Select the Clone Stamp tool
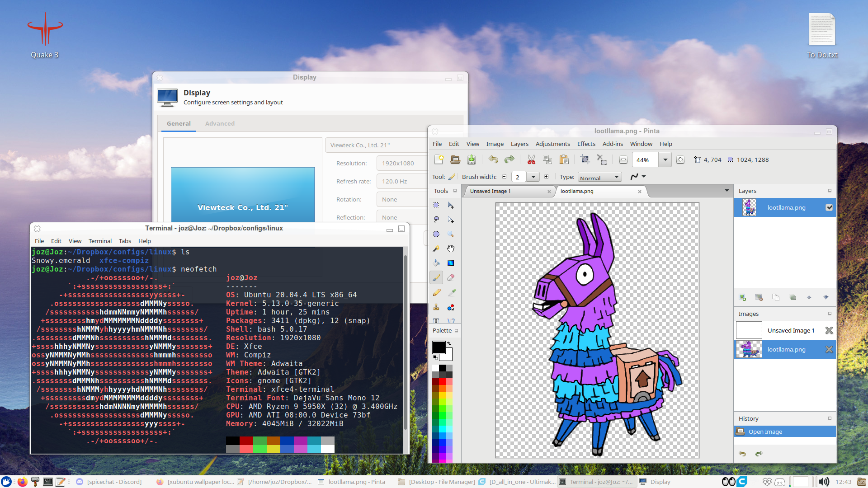This screenshot has height=488, width=868. click(x=436, y=307)
